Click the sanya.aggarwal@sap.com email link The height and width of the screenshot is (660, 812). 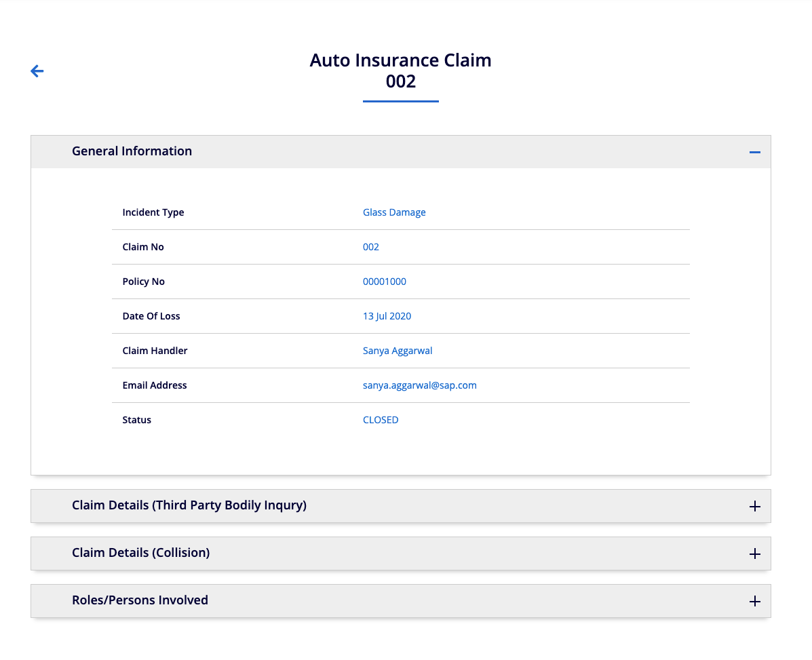(x=419, y=385)
